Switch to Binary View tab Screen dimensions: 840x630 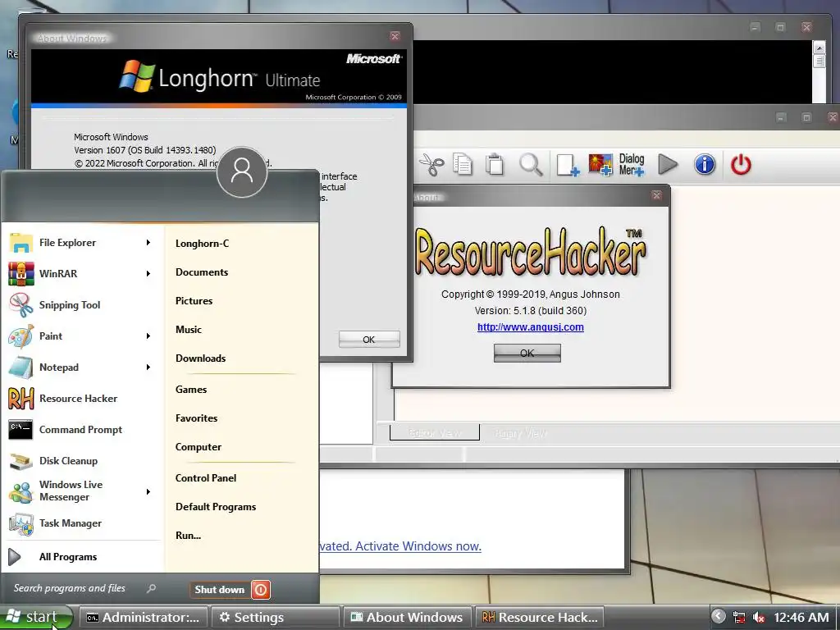[x=521, y=433]
